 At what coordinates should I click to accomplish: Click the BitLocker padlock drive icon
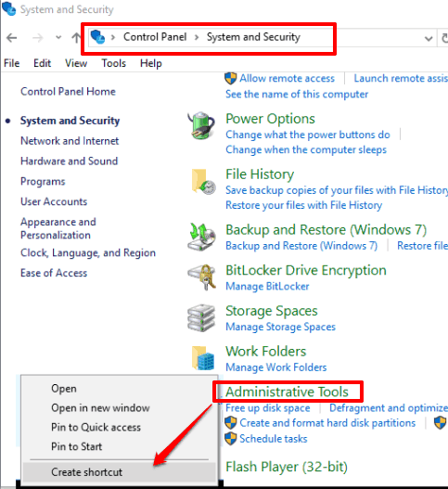[x=201, y=277]
